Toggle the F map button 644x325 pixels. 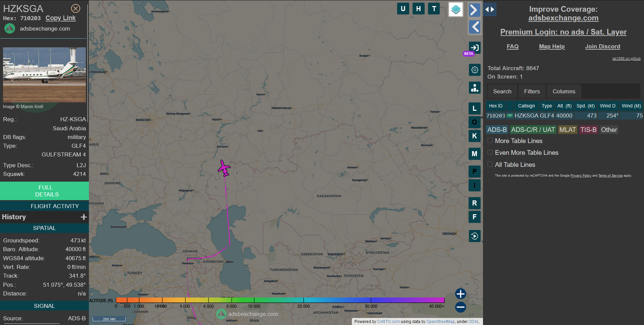click(474, 217)
